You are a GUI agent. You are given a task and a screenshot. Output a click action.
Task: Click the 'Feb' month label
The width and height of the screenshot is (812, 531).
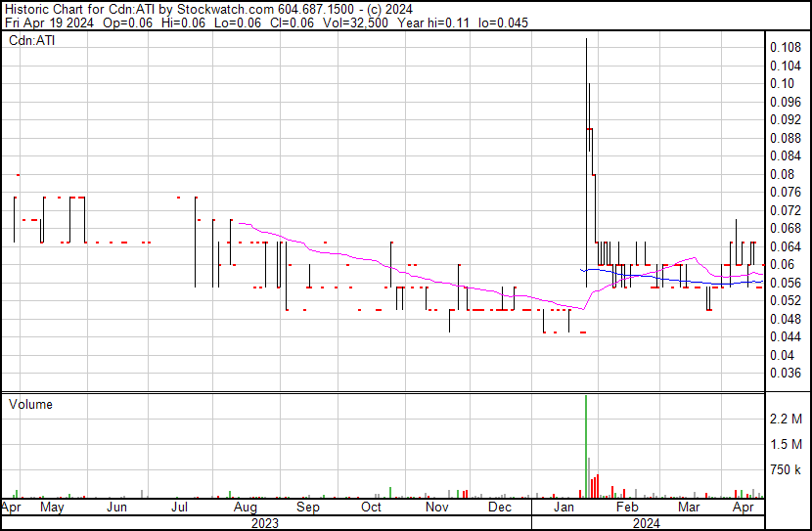tap(626, 508)
